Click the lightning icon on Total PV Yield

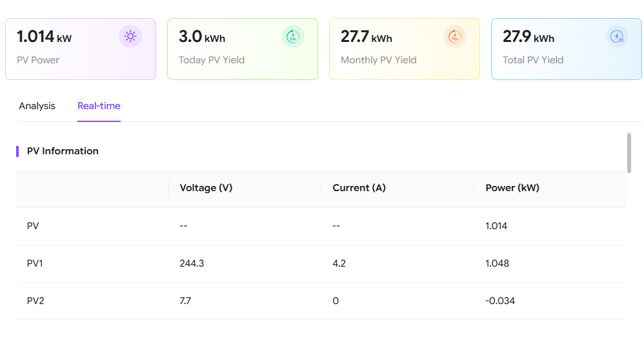pyautogui.click(x=617, y=37)
